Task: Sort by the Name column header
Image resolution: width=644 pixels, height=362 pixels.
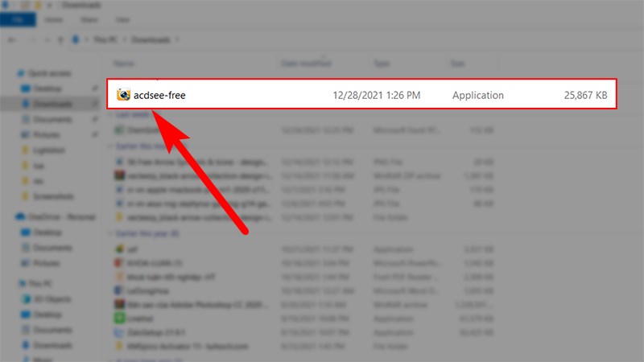Action: (x=124, y=64)
